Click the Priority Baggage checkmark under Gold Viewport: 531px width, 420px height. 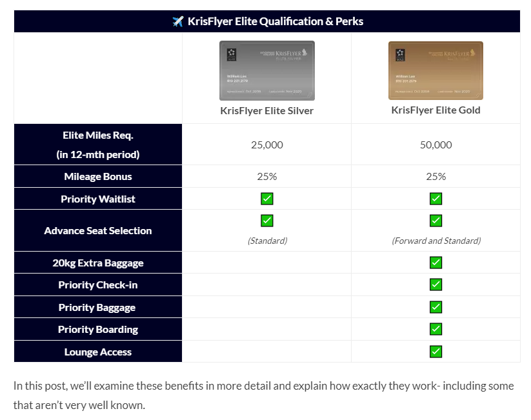click(x=436, y=307)
